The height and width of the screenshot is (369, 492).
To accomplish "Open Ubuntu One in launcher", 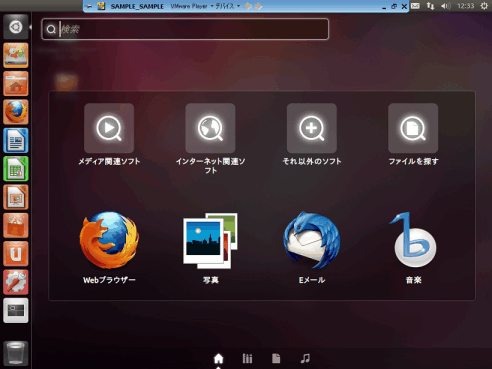I will coord(16,254).
